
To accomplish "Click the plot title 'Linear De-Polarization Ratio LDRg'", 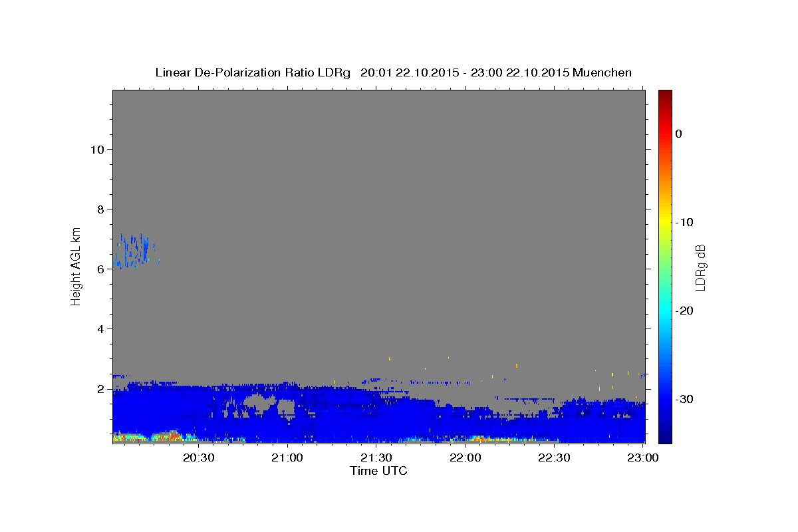I will (x=253, y=72).
